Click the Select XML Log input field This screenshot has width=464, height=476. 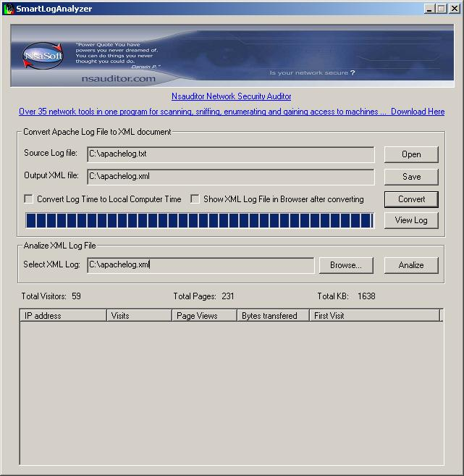201,265
